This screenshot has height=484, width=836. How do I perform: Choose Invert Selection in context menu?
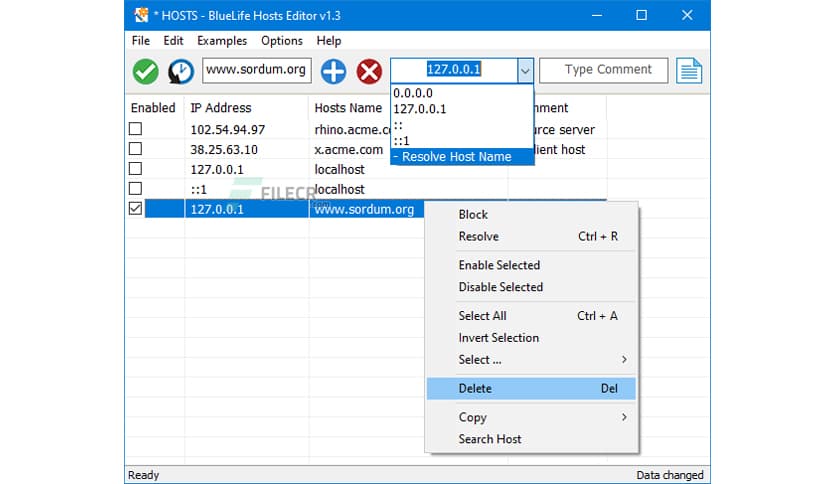click(531, 337)
